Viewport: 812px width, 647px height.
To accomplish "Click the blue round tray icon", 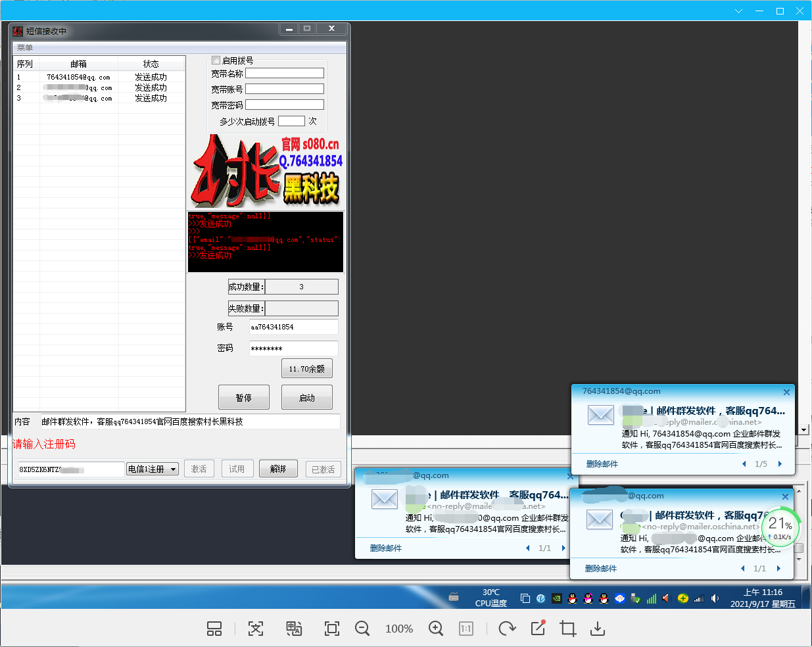I will tap(540, 598).
